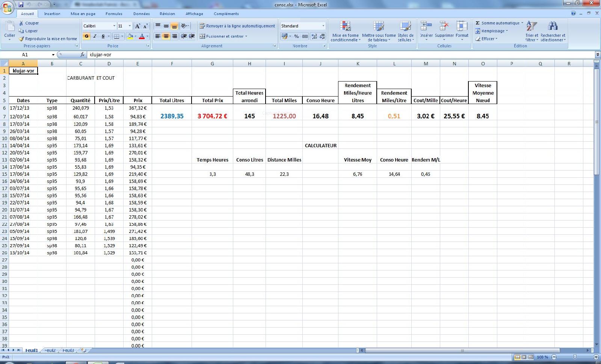The image size is (601, 364).
Task: Click the zoom slider handle
Action: 575,357
